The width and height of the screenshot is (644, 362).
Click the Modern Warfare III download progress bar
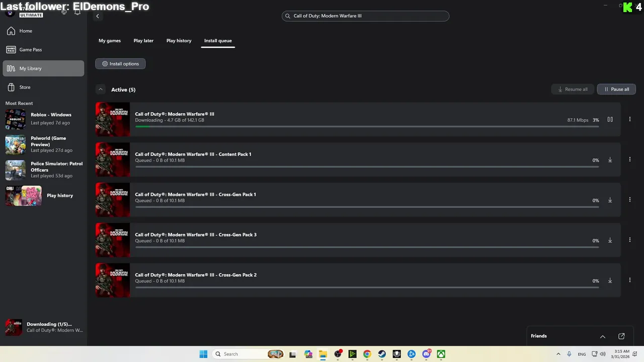click(x=367, y=127)
